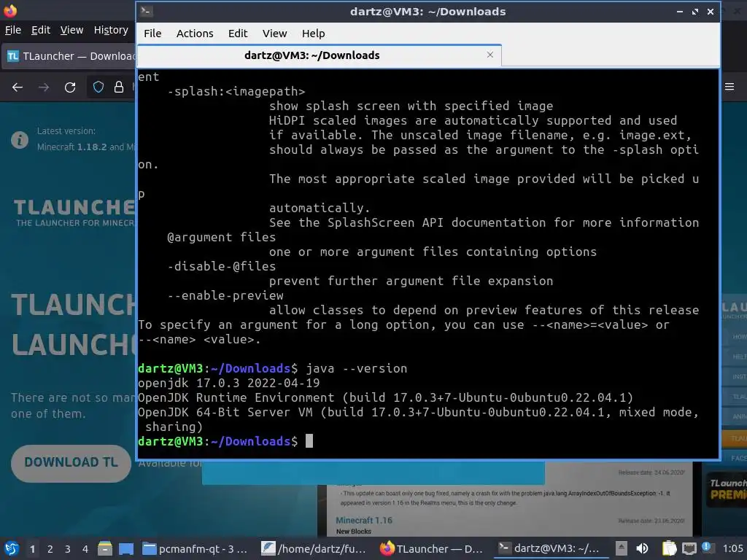Click the '--enable-preview' option text
This screenshot has height=560, width=747.
(x=225, y=296)
